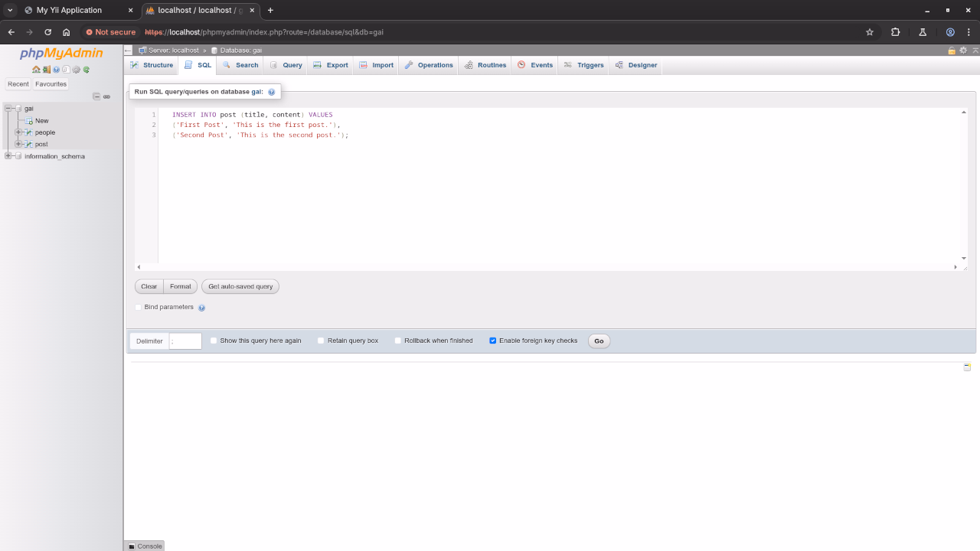Expand the post table tree node
Screen dimensions: 980x551
coord(18,144)
